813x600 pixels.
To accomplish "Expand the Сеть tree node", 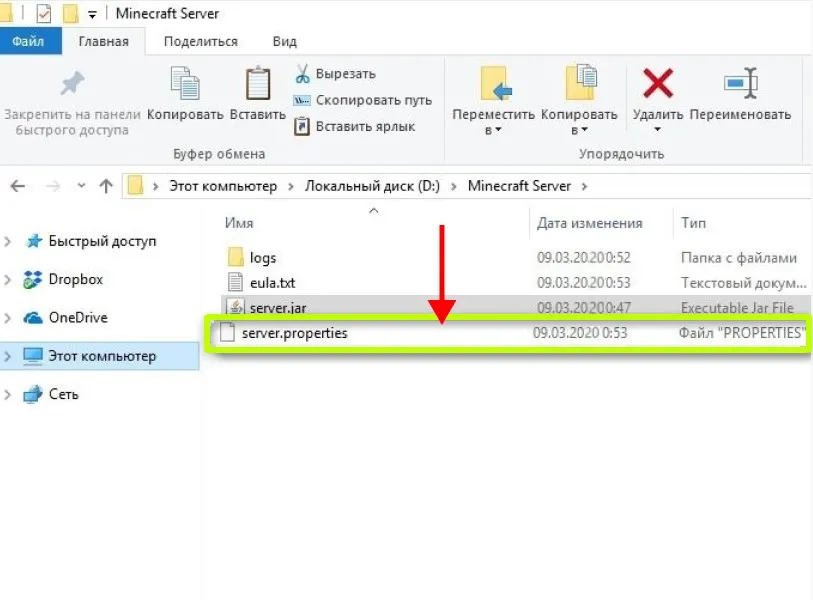I will point(7,394).
